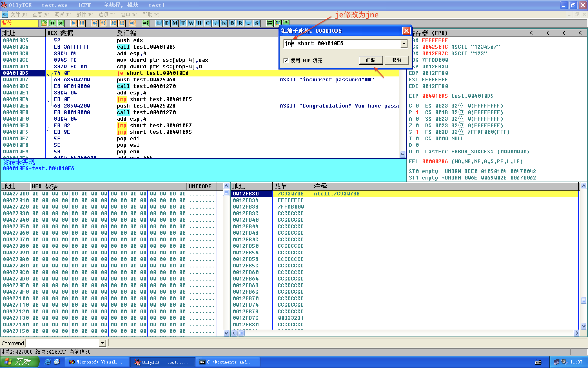588x368 pixels.
Task: Open the 插件(P) menu
Action: pos(85,15)
